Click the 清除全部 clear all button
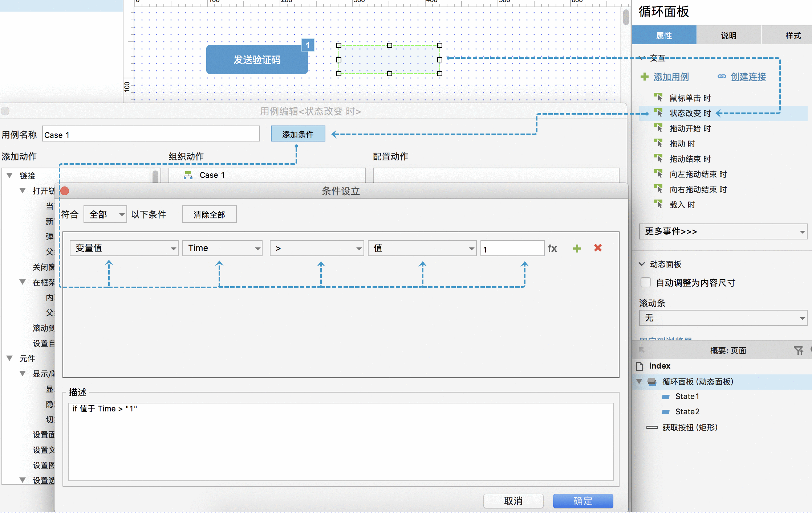Screen dimensions: 812x513 [209, 214]
